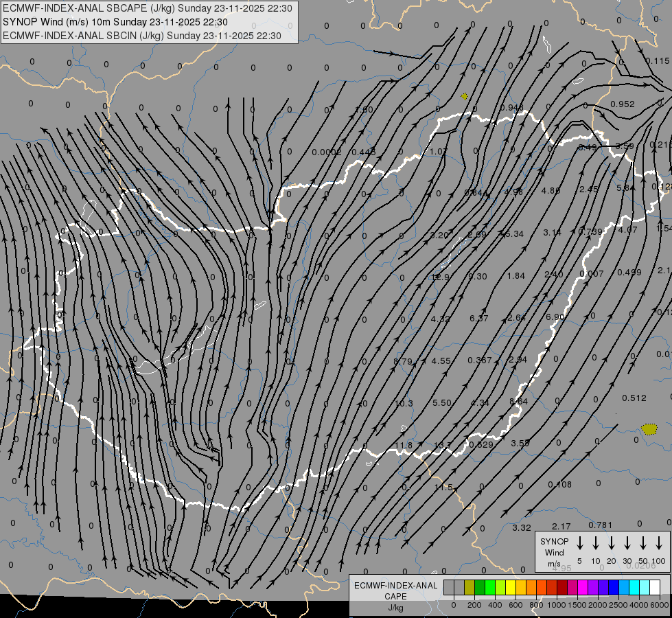
Task: Click the 'SYNOP' label in wind legend
Action: (x=554, y=542)
